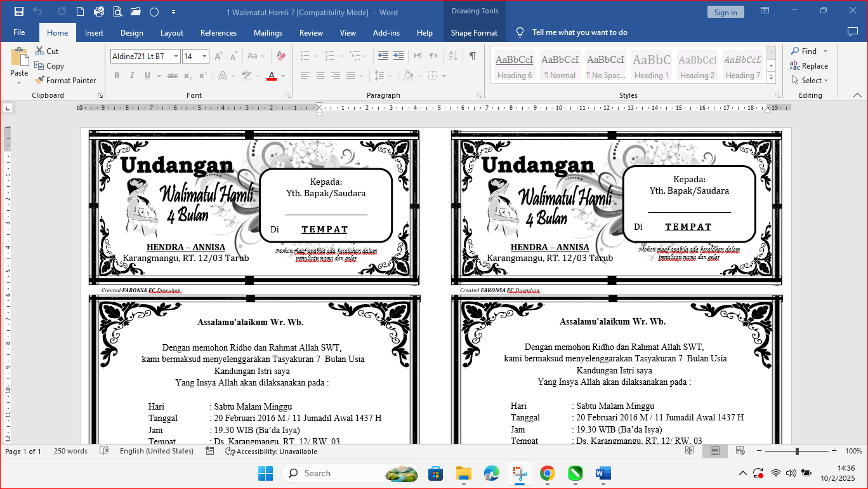This screenshot has width=868, height=489.
Task: Increase font size with grow icon
Action: (x=218, y=56)
